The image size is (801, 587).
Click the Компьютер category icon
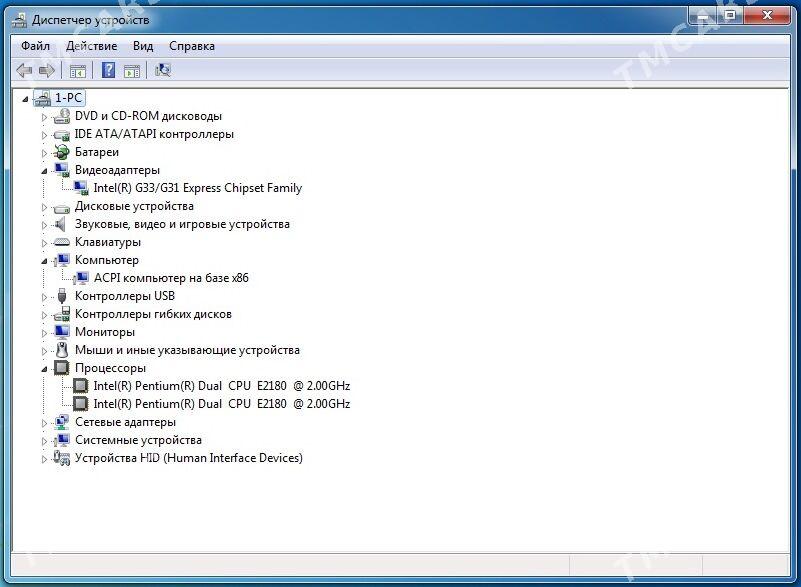pyautogui.click(x=62, y=260)
